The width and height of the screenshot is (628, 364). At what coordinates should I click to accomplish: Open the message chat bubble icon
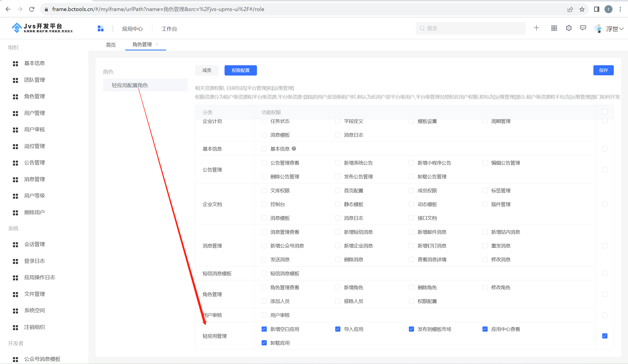click(x=583, y=28)
